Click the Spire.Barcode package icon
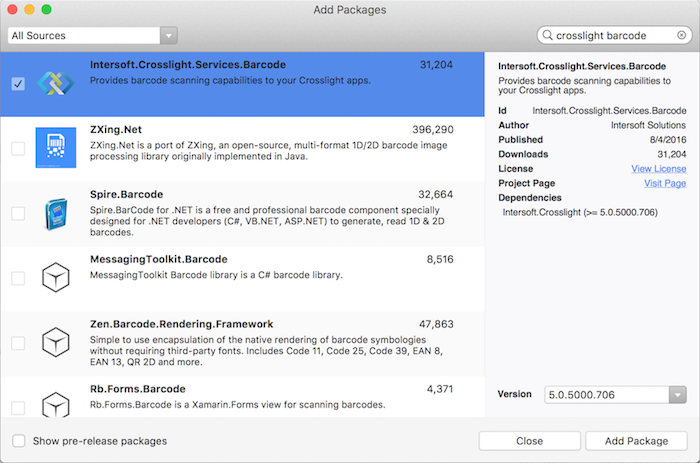Image resolution: width=700 pixels, height=463 pixels. [55, 212]
